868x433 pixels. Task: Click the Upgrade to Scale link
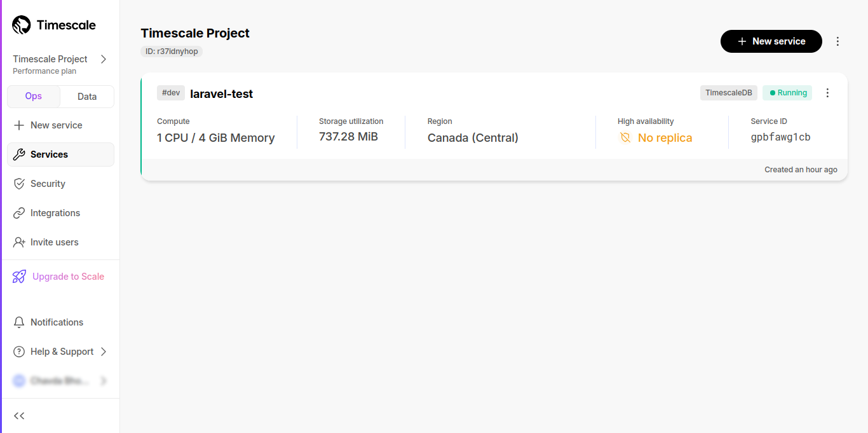68,277
